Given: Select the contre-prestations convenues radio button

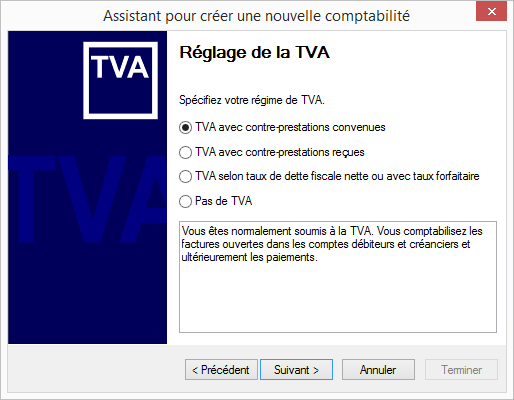Looking at the screenshot, I should (185, 127).
